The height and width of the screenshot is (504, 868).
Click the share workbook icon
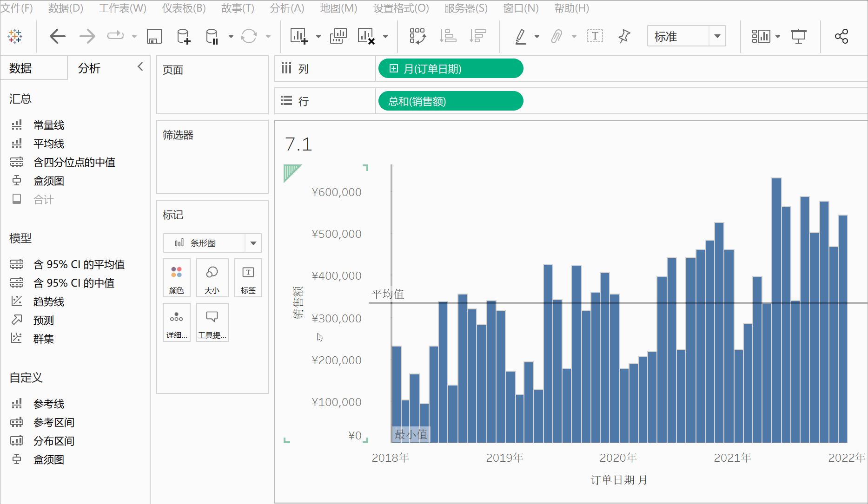(x=841, y=36)
